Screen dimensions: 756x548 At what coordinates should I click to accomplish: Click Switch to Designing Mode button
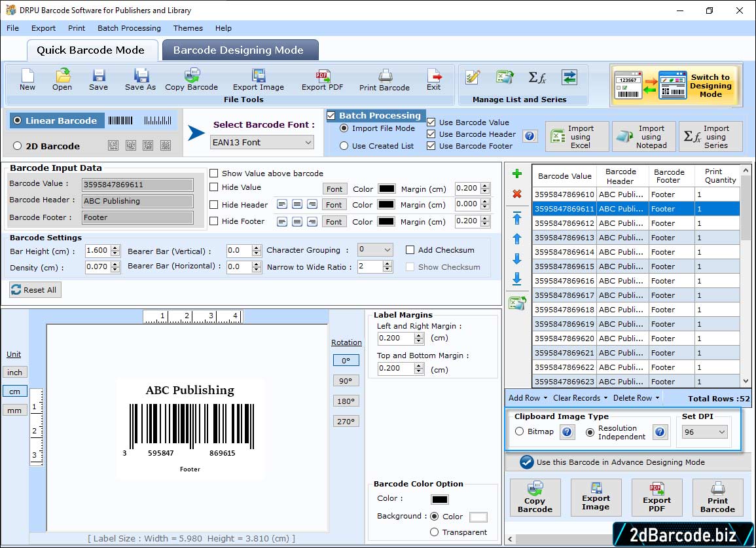pyautogui.click(x=675, y=85)
